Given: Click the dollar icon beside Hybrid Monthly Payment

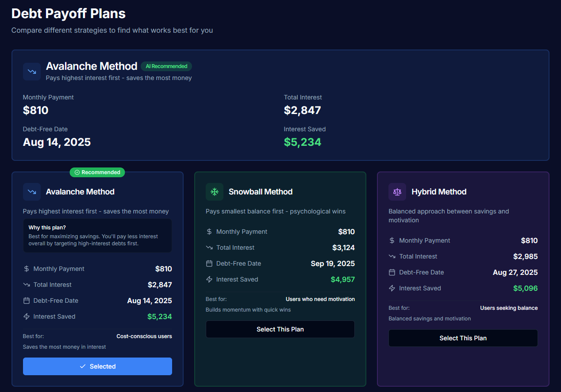Looking at the screenshot, I should pyautogui.click(x=391, y=240).
